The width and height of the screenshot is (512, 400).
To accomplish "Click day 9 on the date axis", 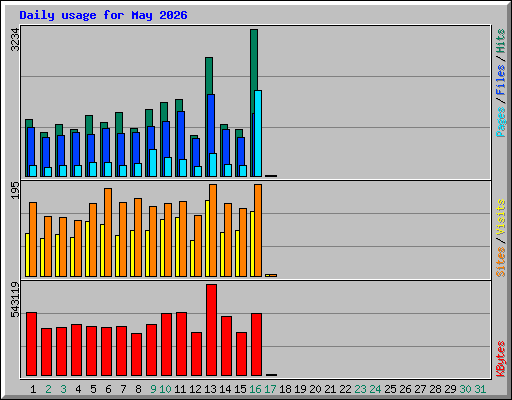I will pos(153,389).
